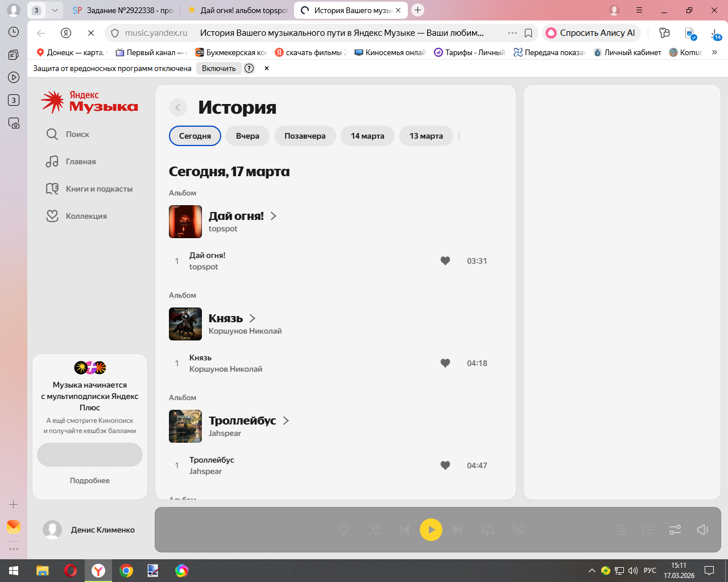
Task: Go to Коллекция in the sidebar
Action: [x=77, y=216]
